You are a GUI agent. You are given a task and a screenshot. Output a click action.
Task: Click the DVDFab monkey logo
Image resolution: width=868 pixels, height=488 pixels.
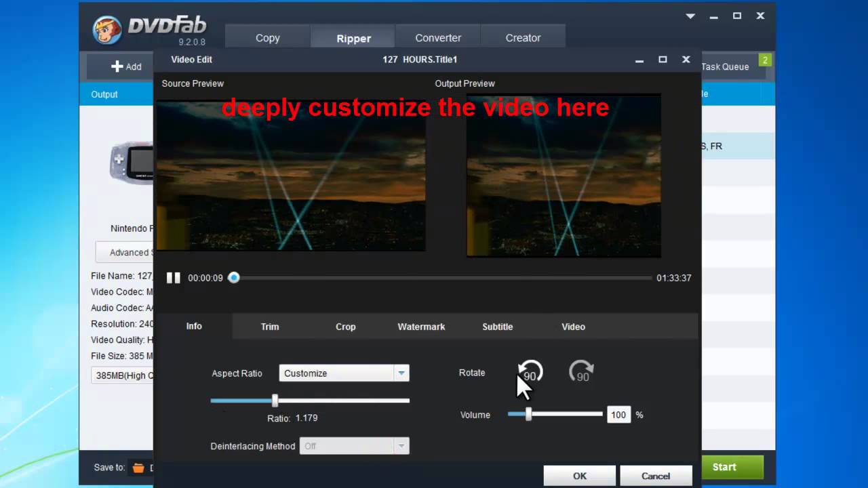(107, 30)
